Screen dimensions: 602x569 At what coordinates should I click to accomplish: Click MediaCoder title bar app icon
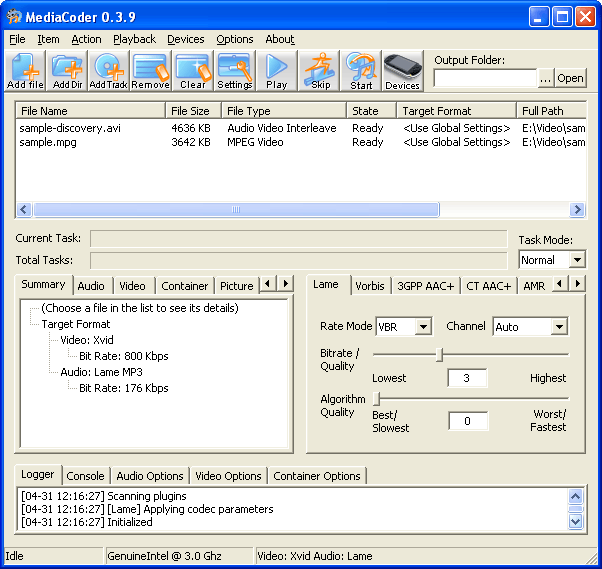tap(14, 17)
